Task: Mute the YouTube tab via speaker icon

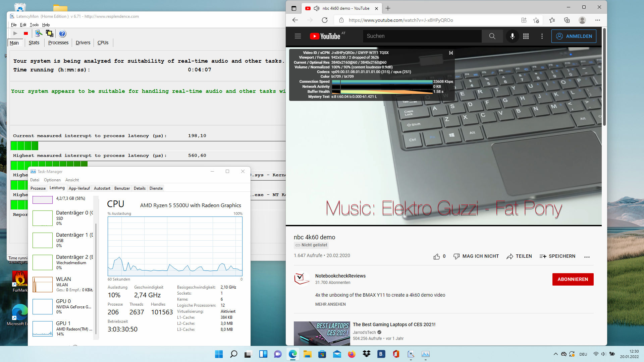Action: pyautogui.click(x=316, y=8)
